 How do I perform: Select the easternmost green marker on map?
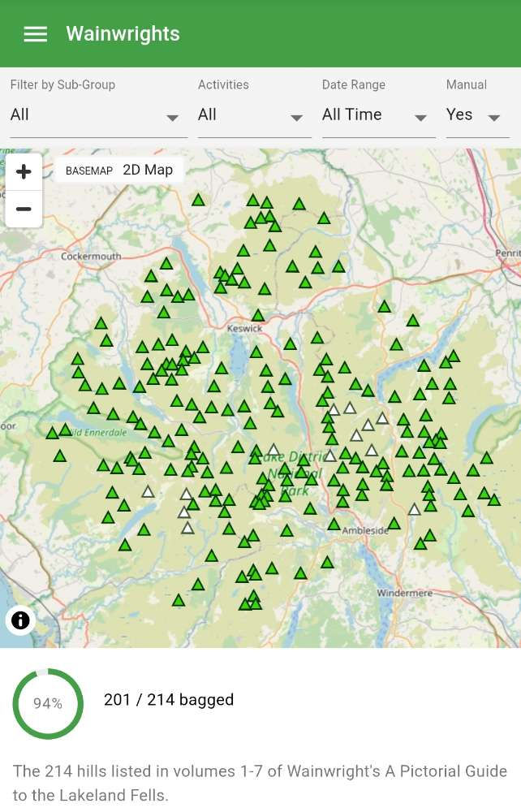(x=494, y=499)
